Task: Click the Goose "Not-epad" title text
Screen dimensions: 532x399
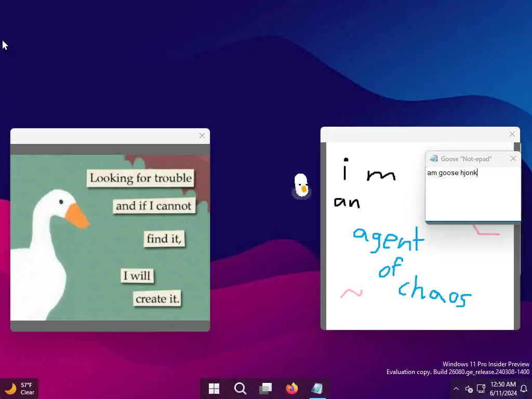Action: [x=466, y=159]
